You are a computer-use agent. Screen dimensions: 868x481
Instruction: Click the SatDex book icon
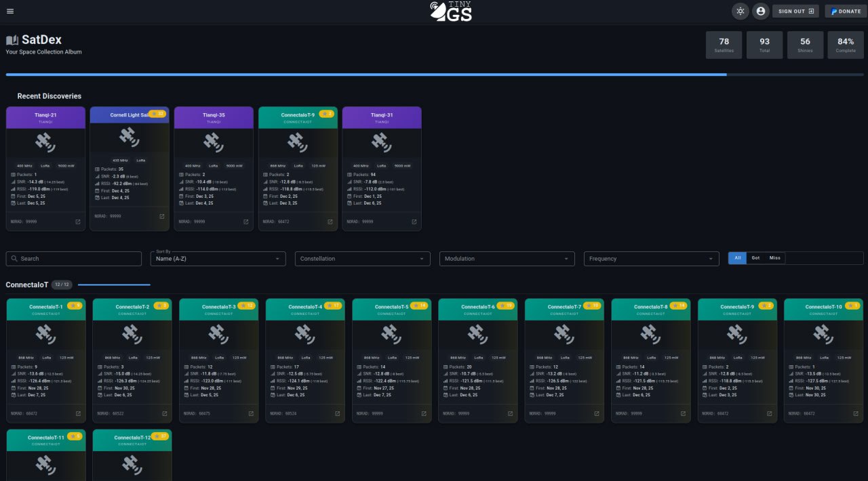[x=12, y=41]
